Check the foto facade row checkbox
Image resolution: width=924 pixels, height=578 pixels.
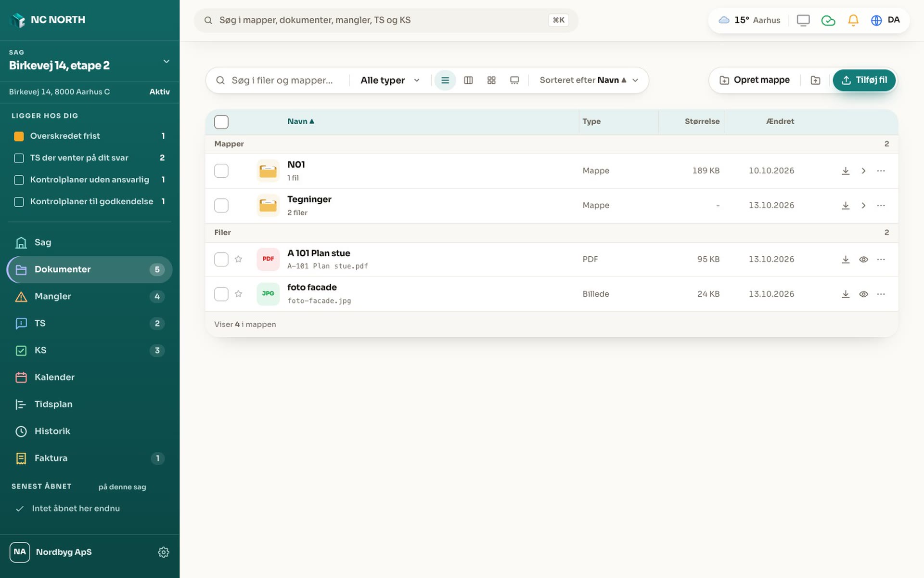pyautogui.click(x=221, y=294)
